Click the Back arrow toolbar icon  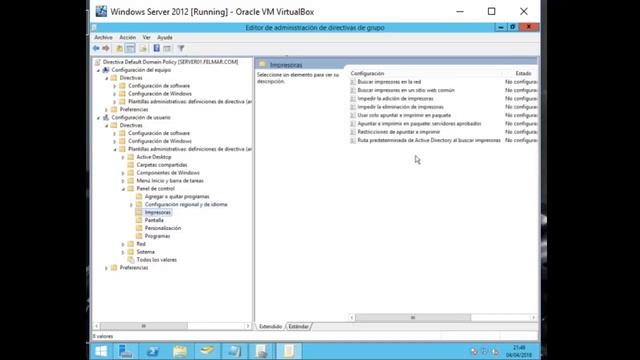click(96, 48)
